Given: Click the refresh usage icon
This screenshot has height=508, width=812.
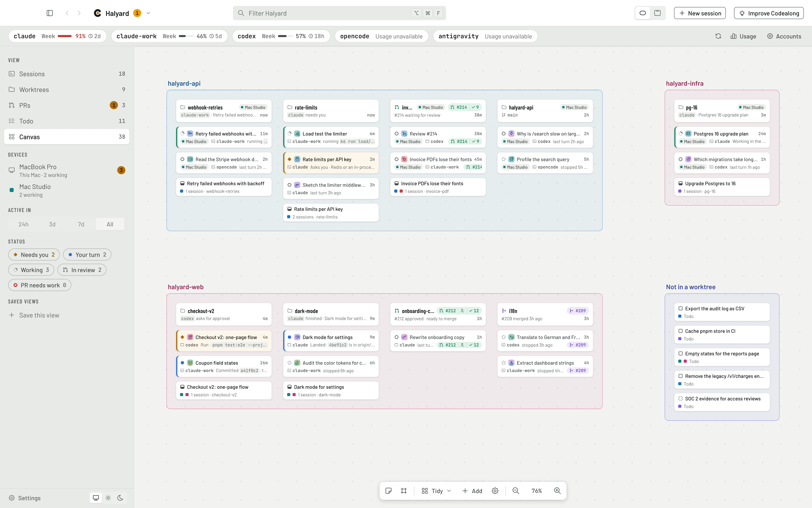Looking at the screenshot, I should point(718,36).
